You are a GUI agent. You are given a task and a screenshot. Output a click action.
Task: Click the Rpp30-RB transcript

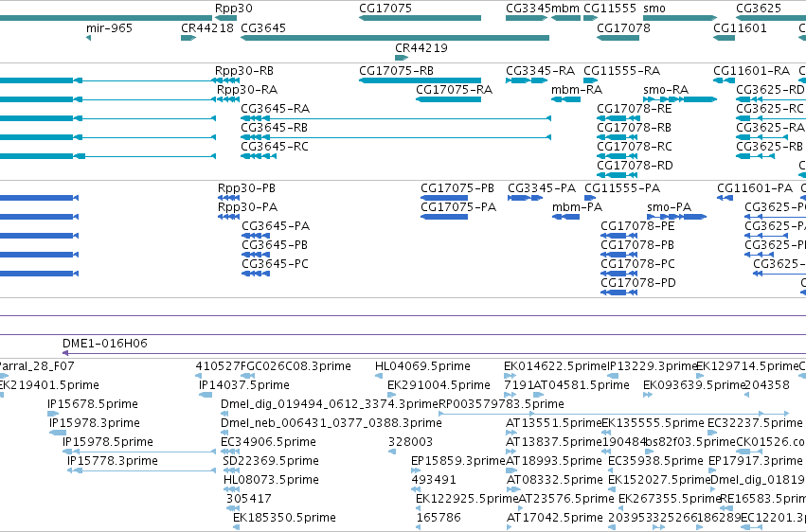[225, 80]
